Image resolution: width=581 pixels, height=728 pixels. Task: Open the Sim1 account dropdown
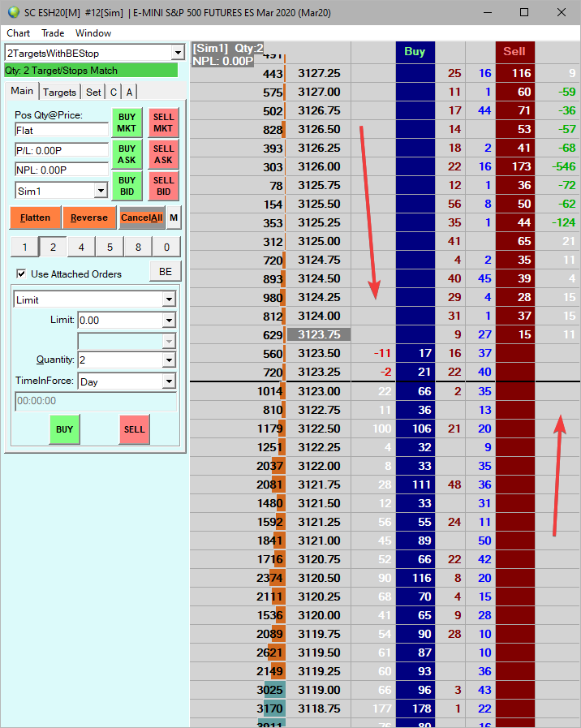click(x=101, y=191)
